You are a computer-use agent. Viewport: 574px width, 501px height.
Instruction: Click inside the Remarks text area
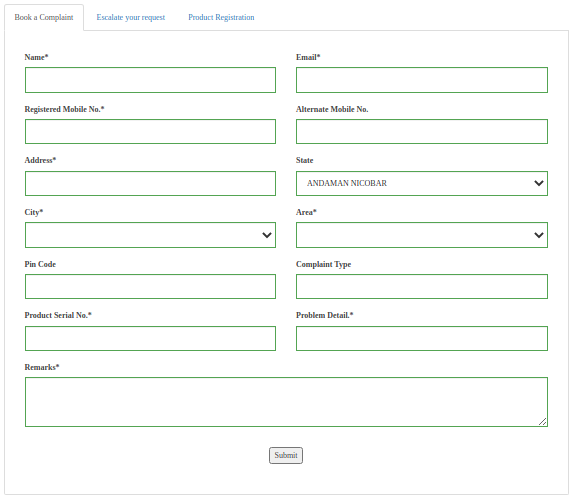[x=286, y=402]
